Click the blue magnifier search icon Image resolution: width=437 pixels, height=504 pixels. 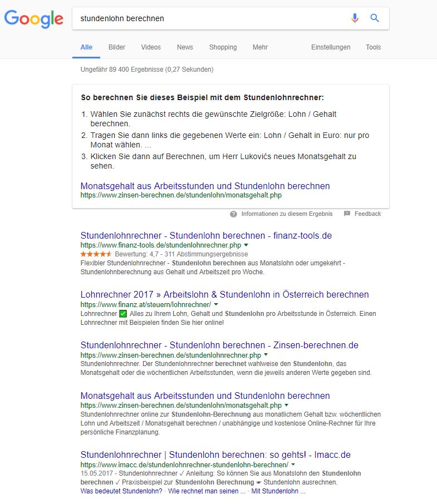(x=375, y=18)
